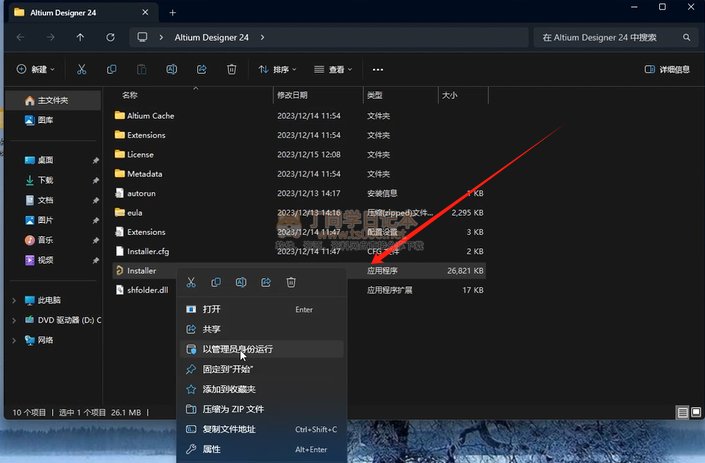
Task: Switch to large icons view in status bar
Action: click(694, 411)
